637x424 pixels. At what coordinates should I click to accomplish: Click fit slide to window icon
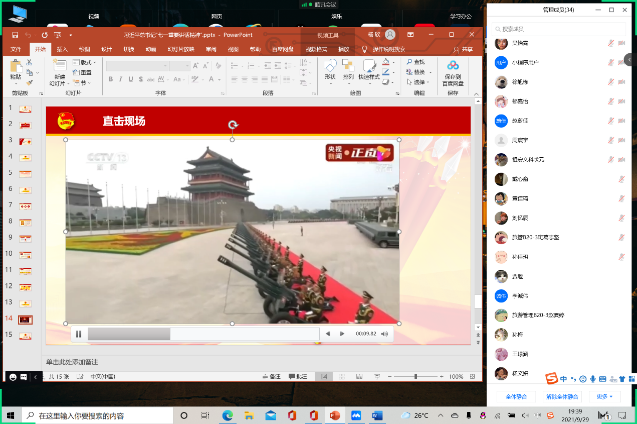472,376
